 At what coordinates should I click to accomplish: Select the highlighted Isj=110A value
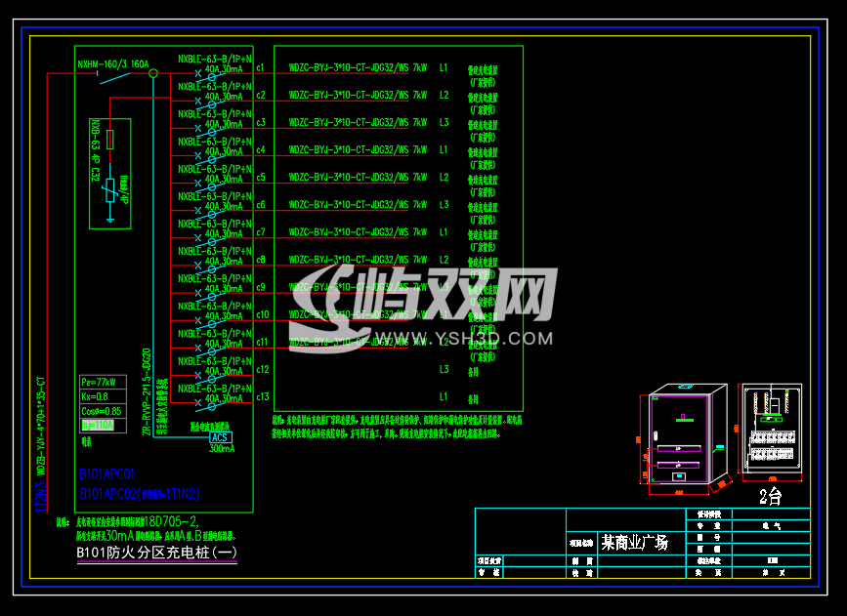98,426
